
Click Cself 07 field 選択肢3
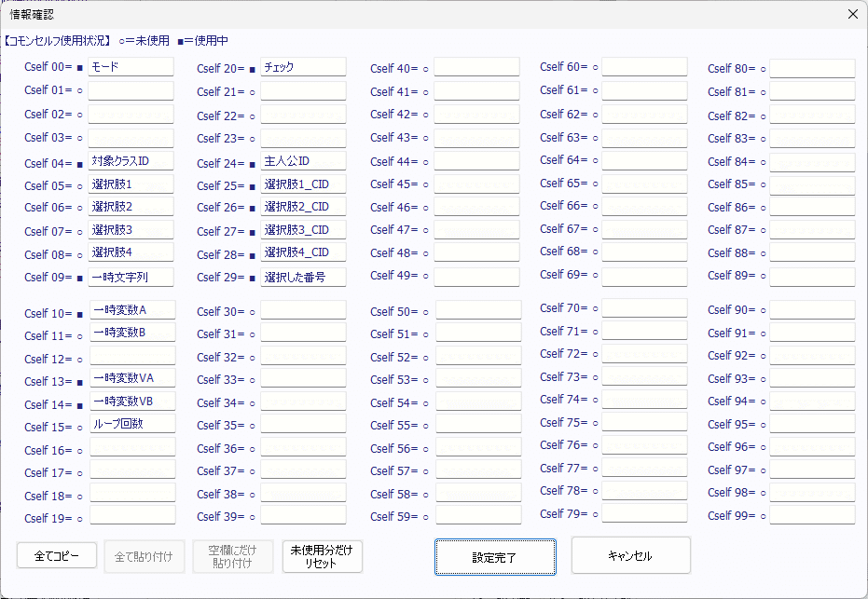pos(131,229)
